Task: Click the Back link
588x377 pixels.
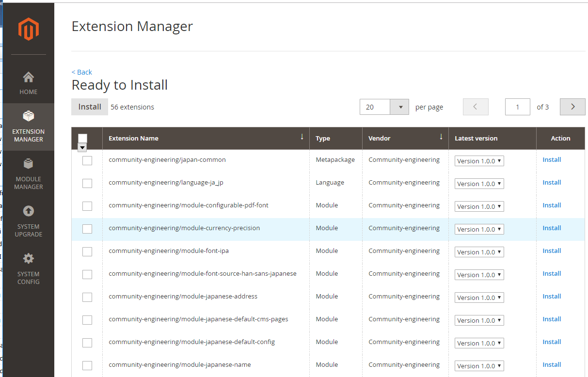Action: pyautogui.click(x=82, y=72)
